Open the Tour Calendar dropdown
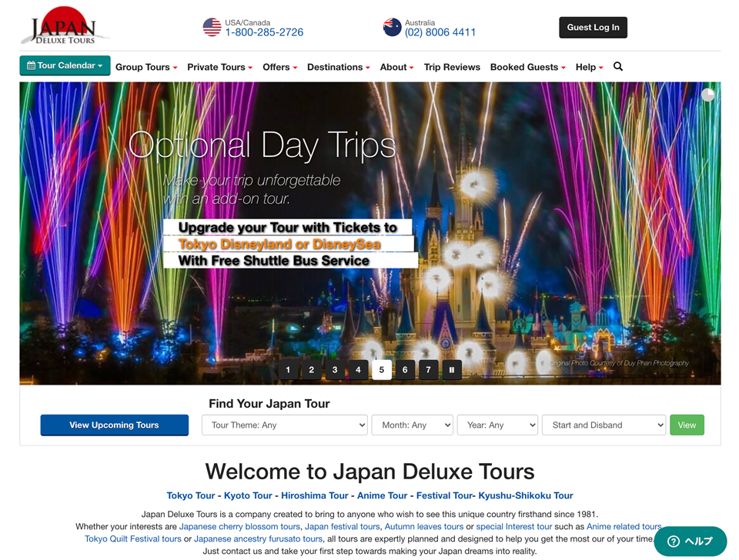 tap(65, 66)
